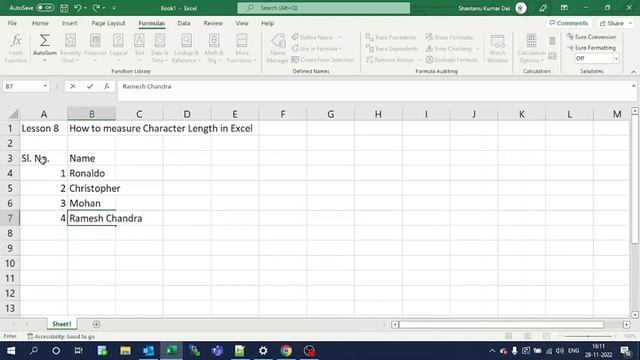Switch to the Page Layout tab
Image resolution: width=640 pixels, height=360 pixels.
pyautogui.click(x=108, y=23)
